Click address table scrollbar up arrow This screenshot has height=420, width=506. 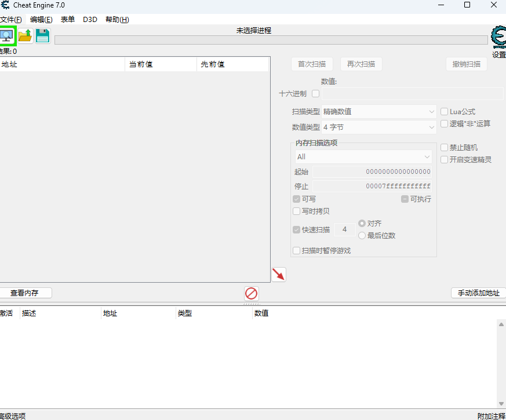coord(501,324)
